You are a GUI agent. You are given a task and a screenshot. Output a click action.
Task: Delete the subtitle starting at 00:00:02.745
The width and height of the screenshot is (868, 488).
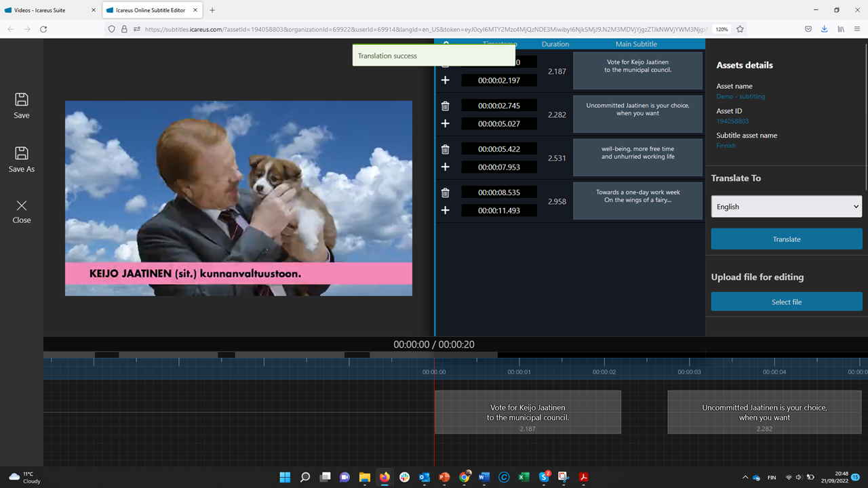coord(446,106)
